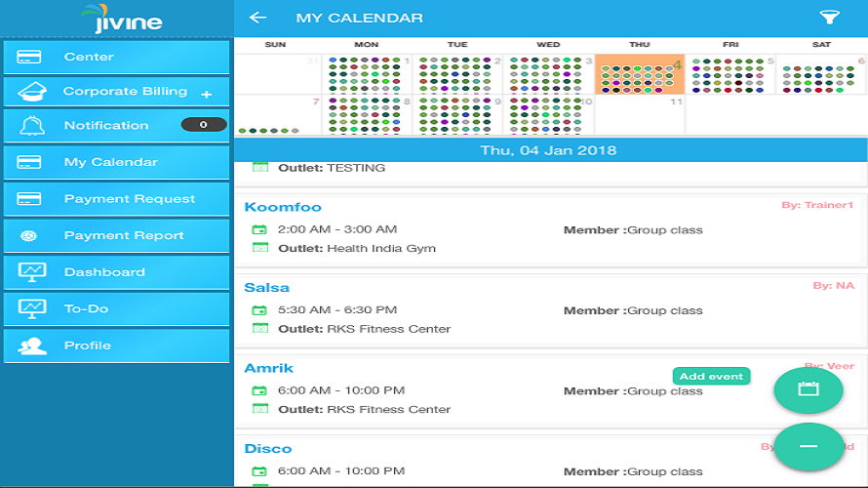Open the Koomfoo event title
This screenshot has width=868, height=488.
click(283, 207)
